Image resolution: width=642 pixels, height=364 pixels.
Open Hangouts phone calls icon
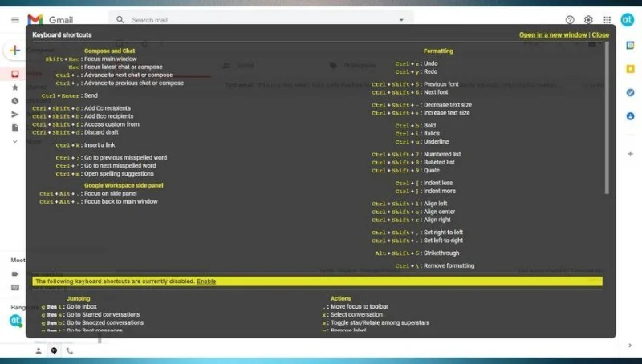[x=70, y=351]
